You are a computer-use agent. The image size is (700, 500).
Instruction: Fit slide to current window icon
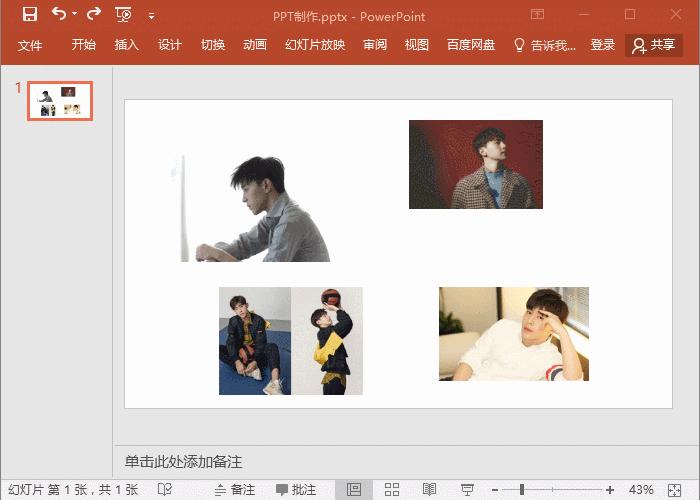click(675, 490)
